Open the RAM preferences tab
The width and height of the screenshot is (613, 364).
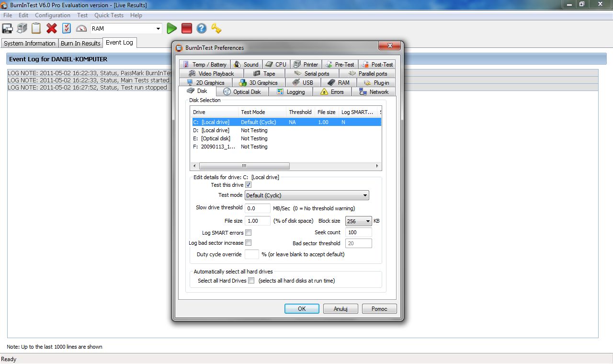coord(339,82)
